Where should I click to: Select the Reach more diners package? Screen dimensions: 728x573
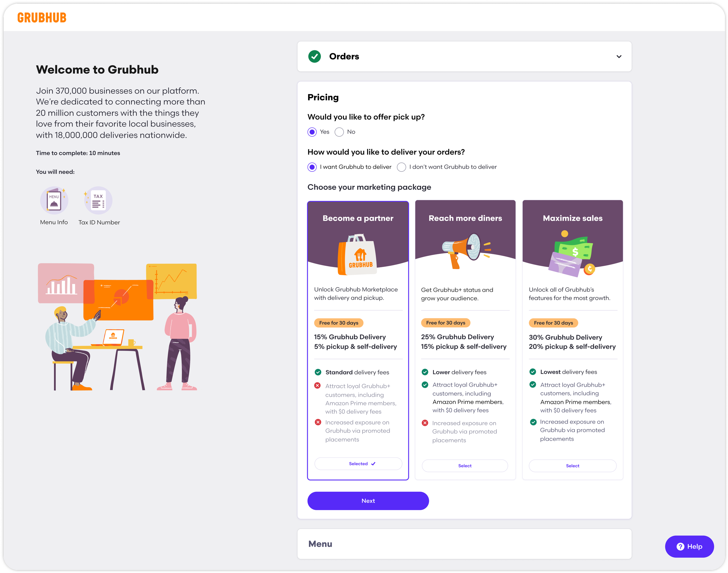click(465, 466)
